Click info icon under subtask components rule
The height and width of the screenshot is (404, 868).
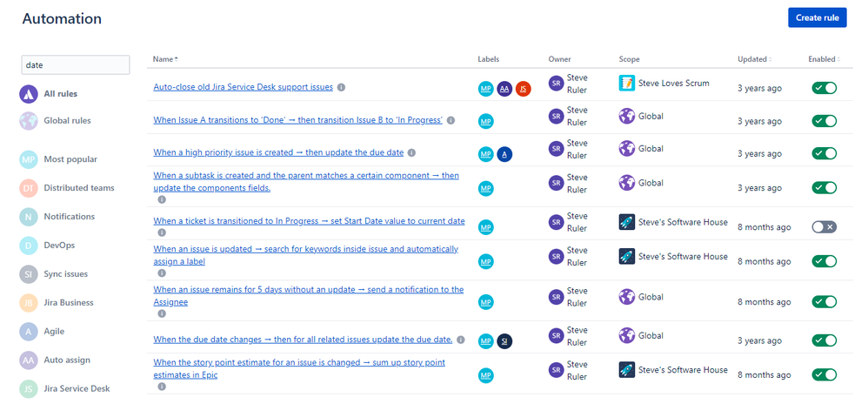coord(162,199)
